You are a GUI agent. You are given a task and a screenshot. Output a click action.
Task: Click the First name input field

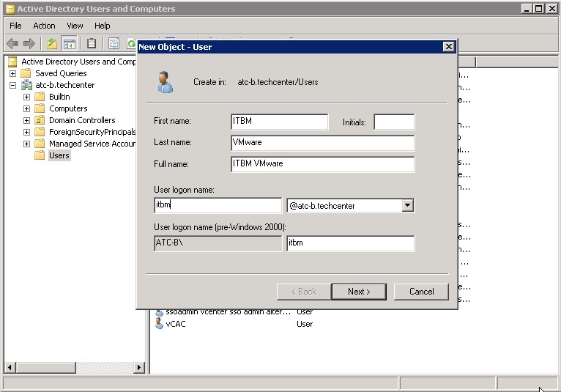pos(279,122)
